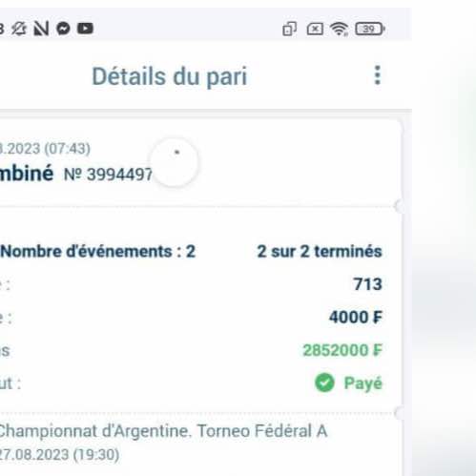Open the Messenger notification icon
Image resolution: width=476 pixels, height=476 pixels.
click(63, 29)
